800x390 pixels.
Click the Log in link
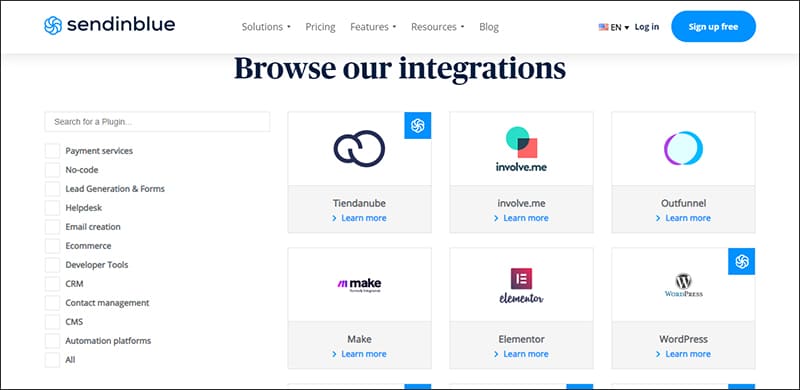point(646,27)
